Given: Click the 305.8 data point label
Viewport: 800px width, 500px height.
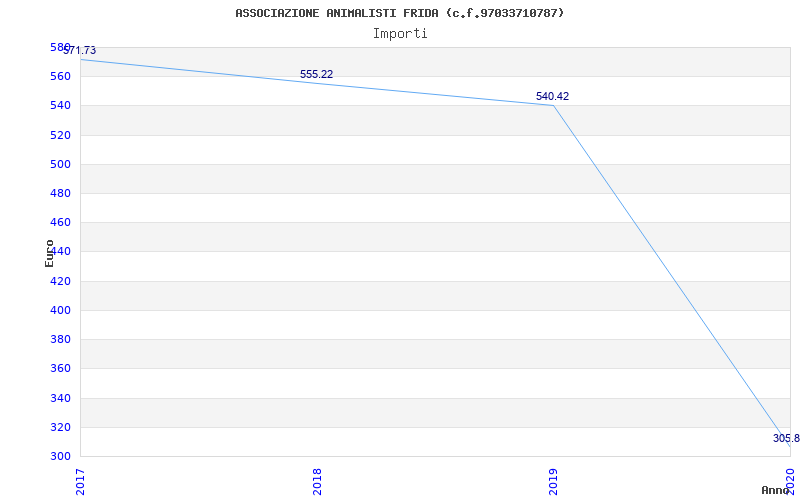Looking at the screenshot, I should 786,438.
